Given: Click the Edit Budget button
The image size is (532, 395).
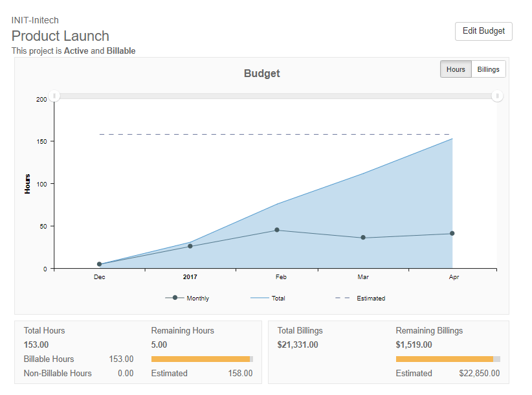Looking at the screenshot, I should [x=483, y=31].
